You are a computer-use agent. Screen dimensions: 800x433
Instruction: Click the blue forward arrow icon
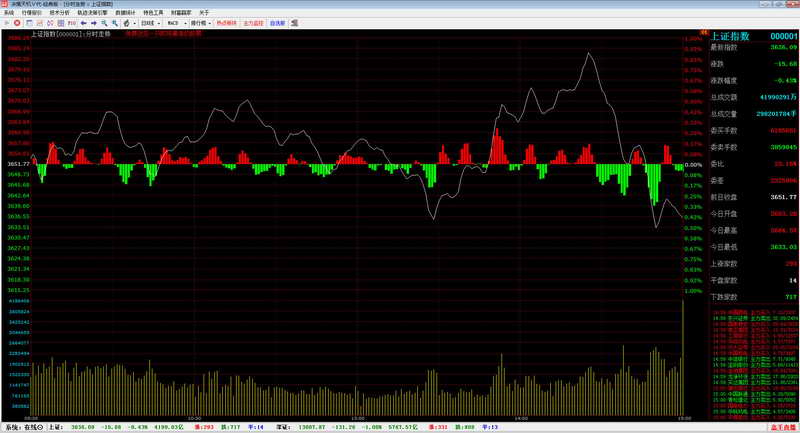click(x=94, y=23)
